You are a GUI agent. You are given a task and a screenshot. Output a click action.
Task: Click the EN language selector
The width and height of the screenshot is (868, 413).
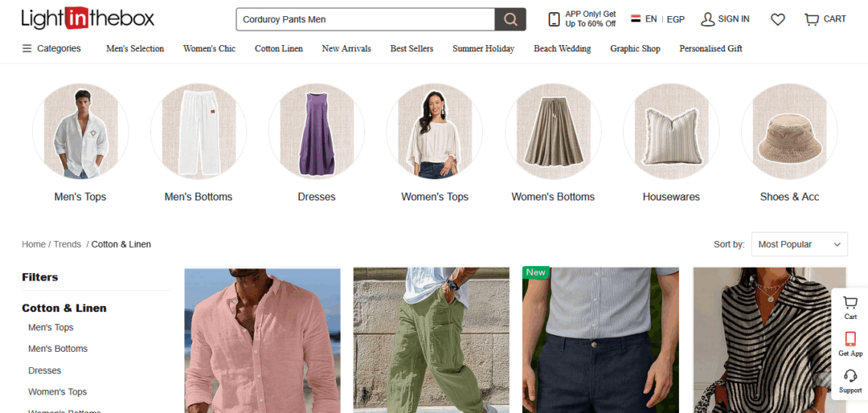point(651,18)
